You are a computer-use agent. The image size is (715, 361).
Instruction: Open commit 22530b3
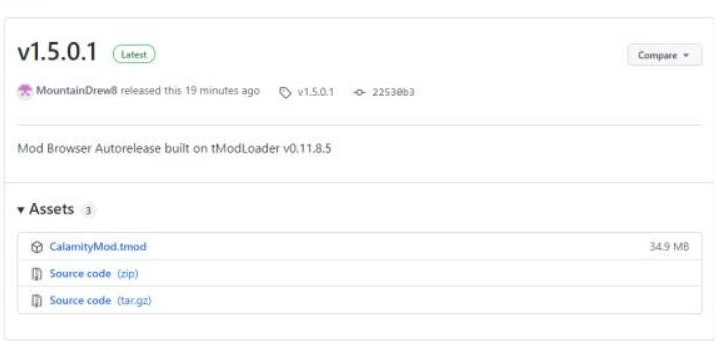(x=393, y=92)
